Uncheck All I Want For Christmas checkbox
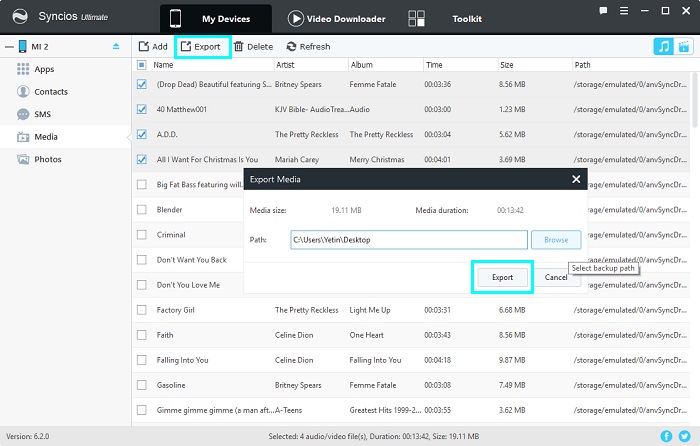The width and height of the screenshot is (700, 446). [142, 159]
